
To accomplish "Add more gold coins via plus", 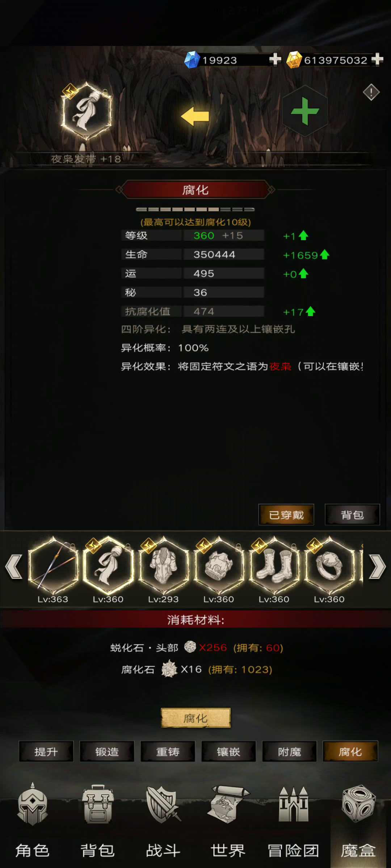I will (377, 59).
